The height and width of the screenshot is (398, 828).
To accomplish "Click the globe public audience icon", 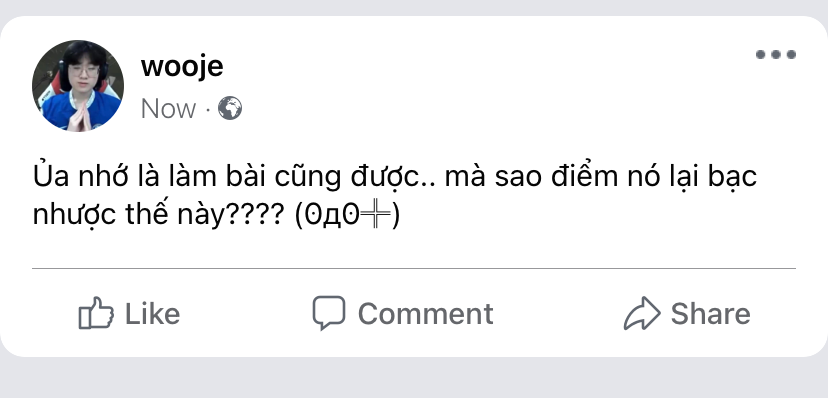I will [230, 108].
